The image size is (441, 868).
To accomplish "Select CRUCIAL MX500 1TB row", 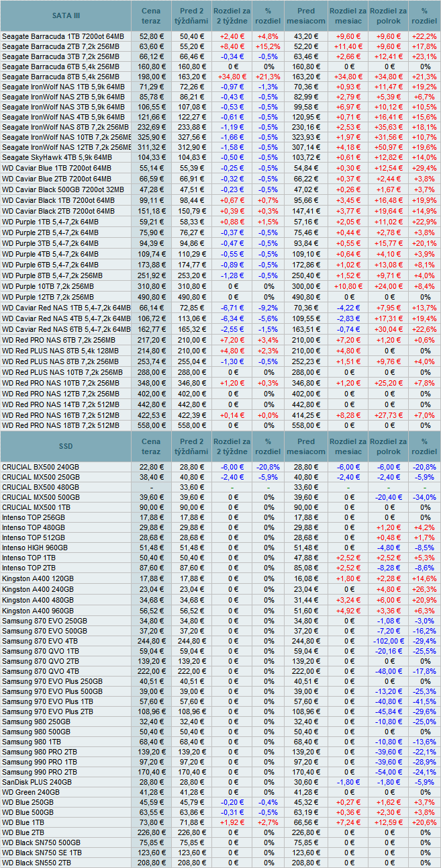I will click(220, 507).
